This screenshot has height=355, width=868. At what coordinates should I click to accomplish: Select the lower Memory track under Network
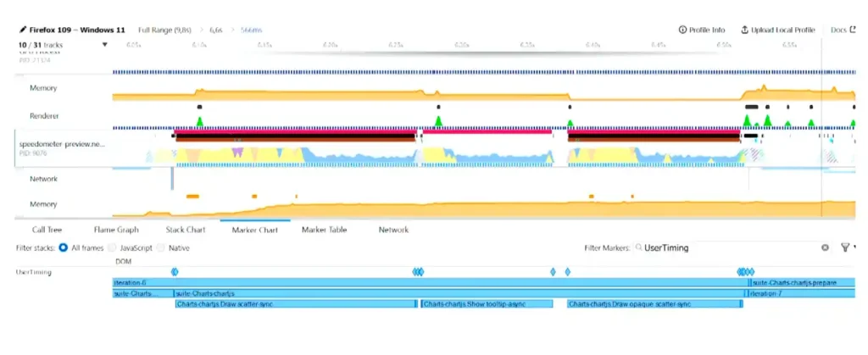pos(43,204)
